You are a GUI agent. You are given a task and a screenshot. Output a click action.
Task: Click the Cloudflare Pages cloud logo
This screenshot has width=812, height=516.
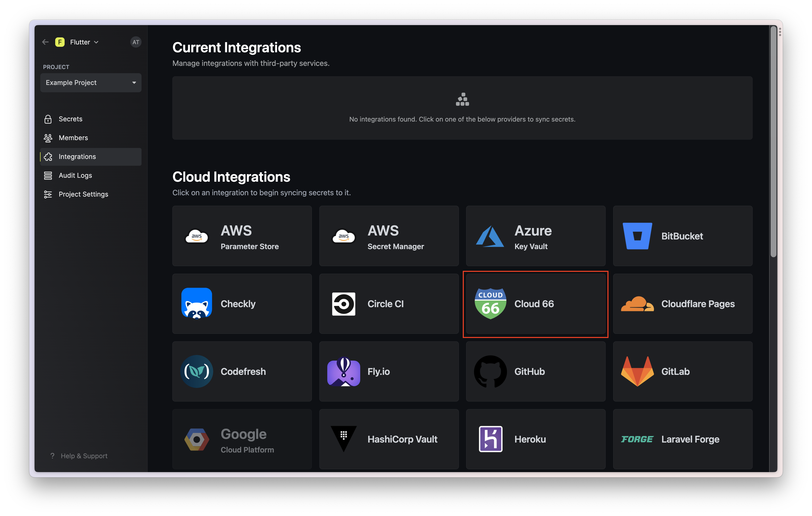[637, 304]
